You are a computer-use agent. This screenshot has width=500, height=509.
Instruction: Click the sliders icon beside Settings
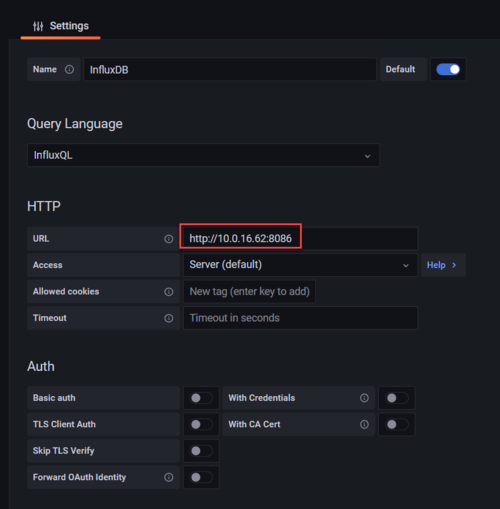coord(38,26)
